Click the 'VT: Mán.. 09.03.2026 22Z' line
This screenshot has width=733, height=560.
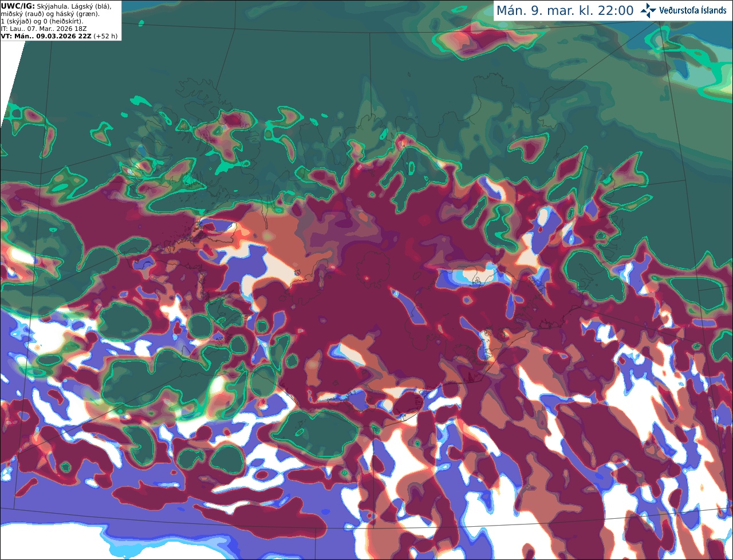click(x=46, y=36)
